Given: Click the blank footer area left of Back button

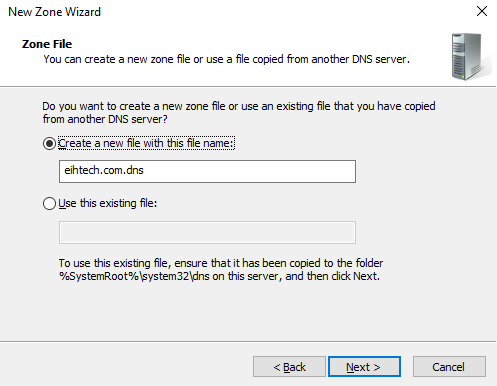Looking at the screenshot, I should click(x=127, y=367).
